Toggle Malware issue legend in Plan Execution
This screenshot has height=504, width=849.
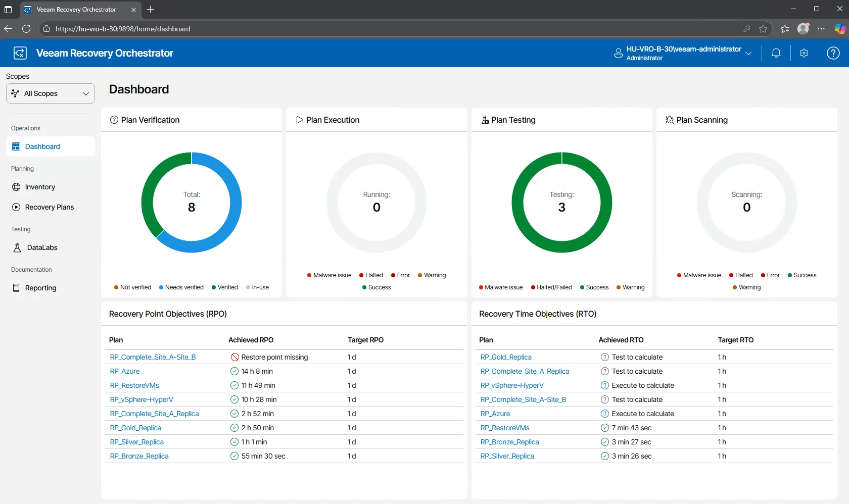pyautogui.click(x=329, y=275)
